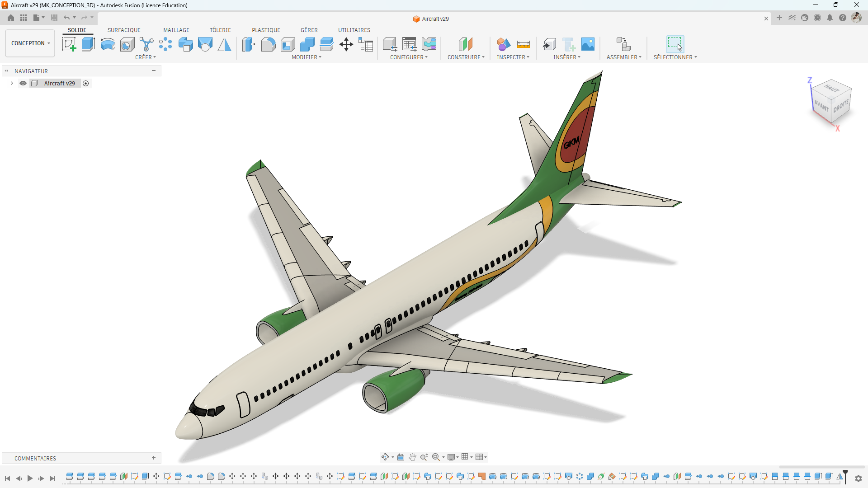Screen dimensions: 868x488
Task: Open the Joint assemble tool
Action: [623, 44]
